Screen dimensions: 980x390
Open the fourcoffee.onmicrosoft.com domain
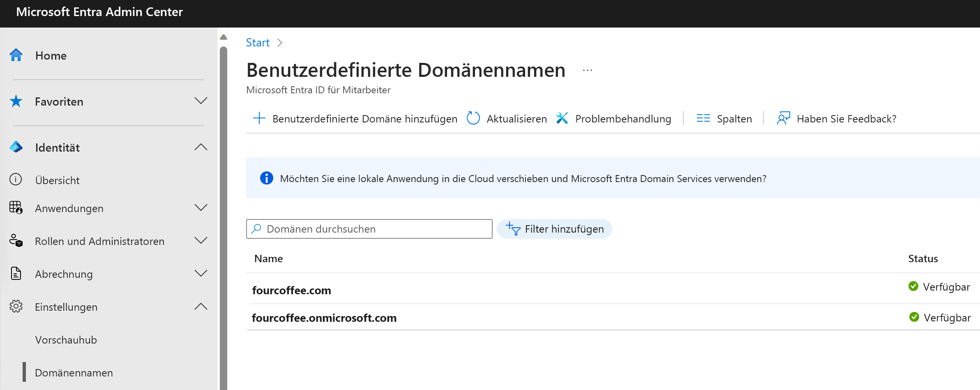324,318
